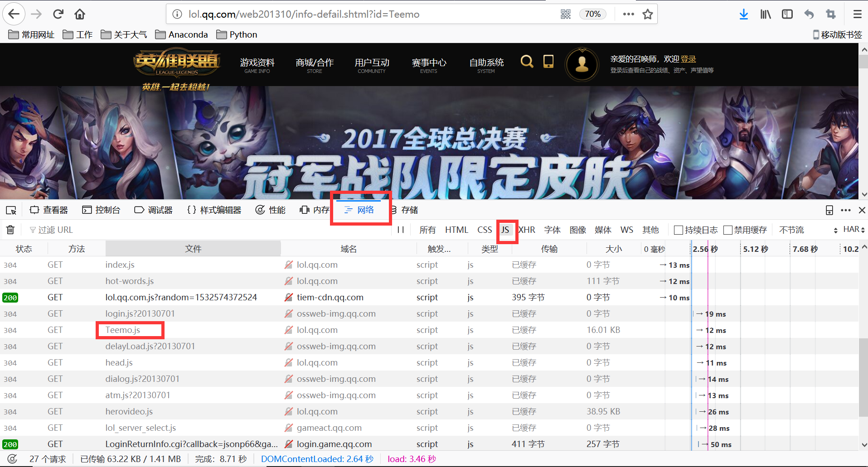This screenshot has width=868, height=467.
Task: Reload the page
Action: [x=58, y=14]
